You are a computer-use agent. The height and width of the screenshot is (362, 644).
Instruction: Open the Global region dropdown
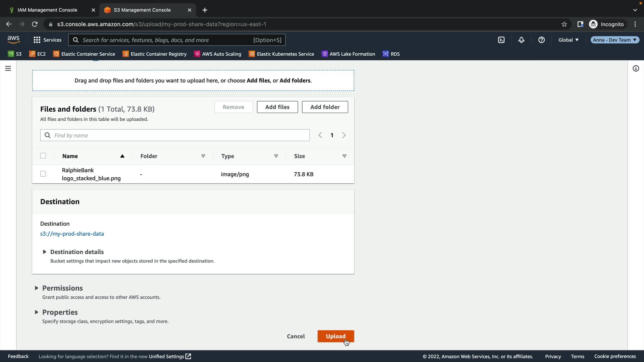coord(568,40)
